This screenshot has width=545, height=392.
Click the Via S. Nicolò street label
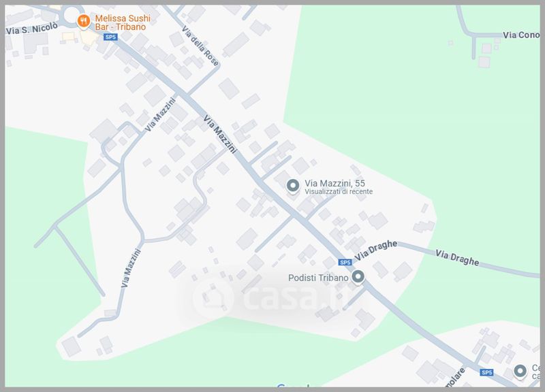click(31, 29)
